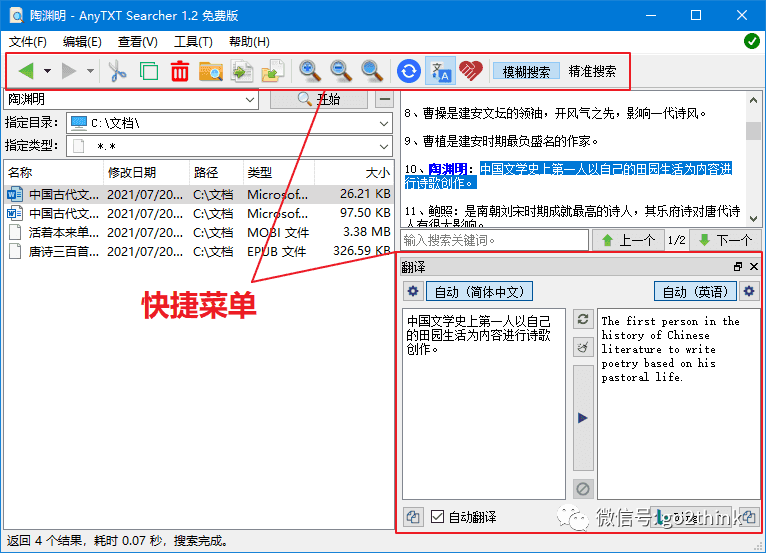
Task: Sort results by 修改日期 column
Action: point(146,172)
